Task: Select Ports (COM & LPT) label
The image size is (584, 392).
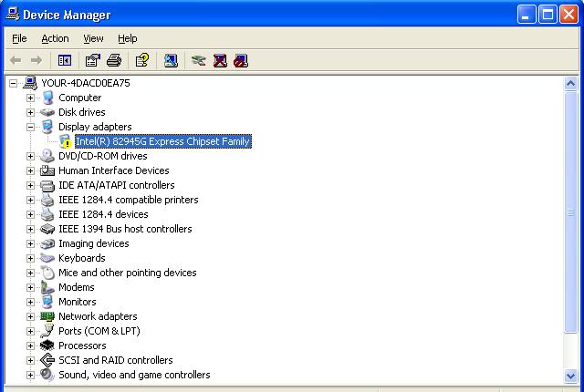Action: (99, 331)
